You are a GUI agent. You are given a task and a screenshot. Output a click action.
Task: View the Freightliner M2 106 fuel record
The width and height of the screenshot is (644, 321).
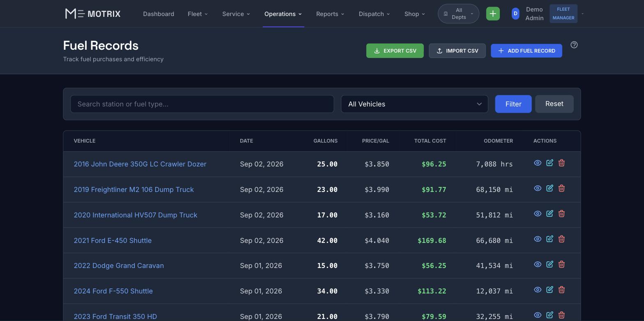tap(537, 189)
